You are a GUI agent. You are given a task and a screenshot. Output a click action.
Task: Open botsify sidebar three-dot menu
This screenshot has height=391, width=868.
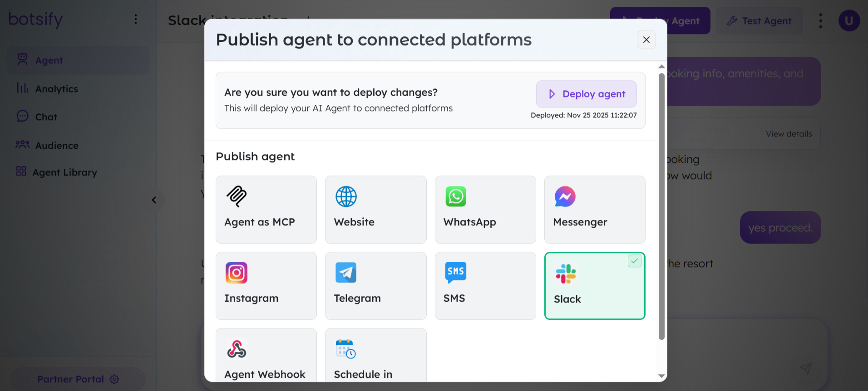point(136,19)
